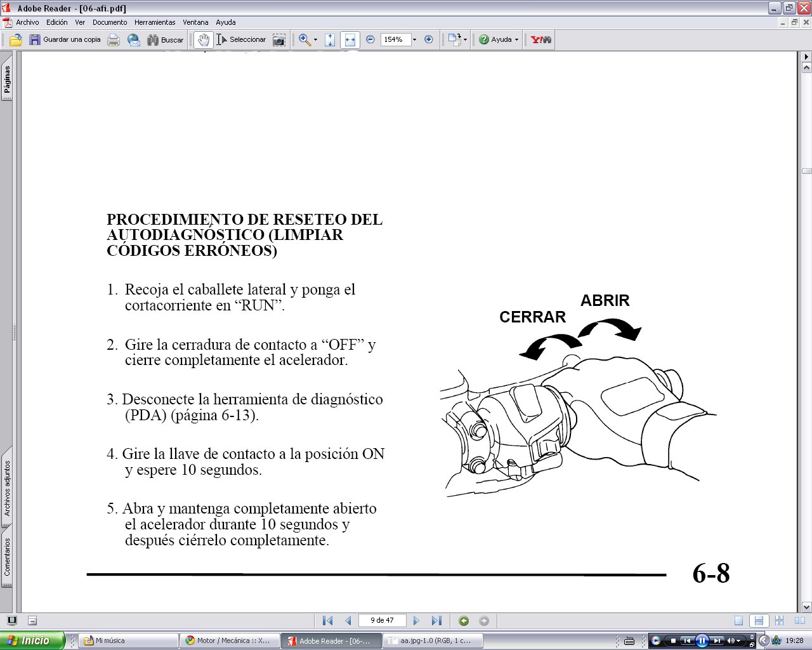Select the Snapshot camera tool

[278, 39]
